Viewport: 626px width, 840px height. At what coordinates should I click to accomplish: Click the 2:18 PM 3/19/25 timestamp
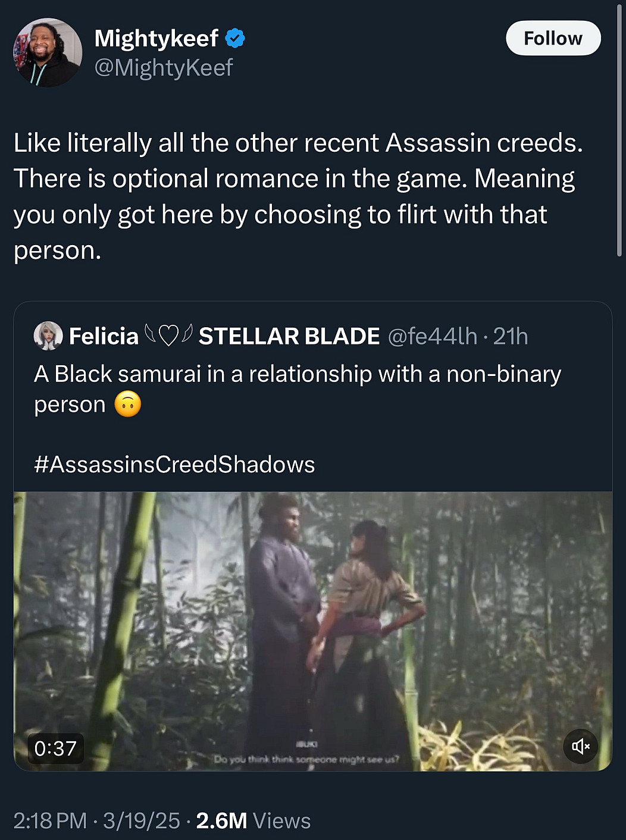pos(96,821)
